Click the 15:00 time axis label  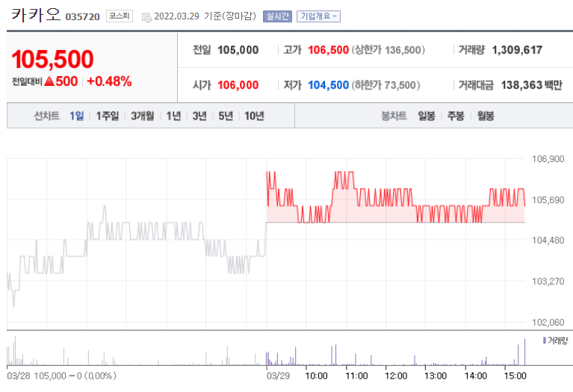[x=515, y=376]
